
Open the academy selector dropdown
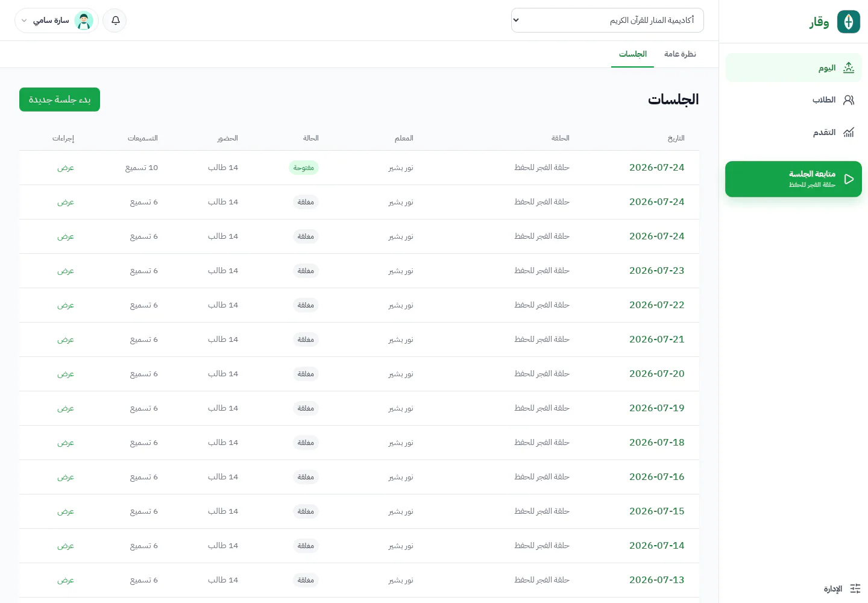[x=607, y=20]
